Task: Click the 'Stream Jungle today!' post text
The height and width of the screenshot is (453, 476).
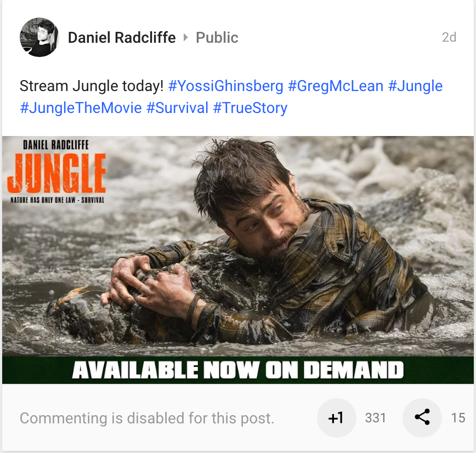Action: pos(92,86)
